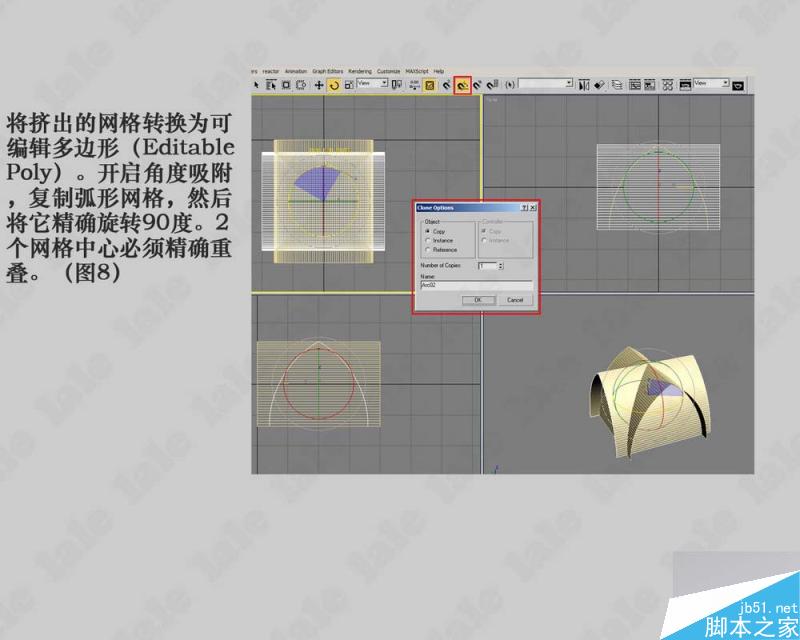Select the Angle Snap toggle icon
The image size is (800, 640).
tap(464, 84)
